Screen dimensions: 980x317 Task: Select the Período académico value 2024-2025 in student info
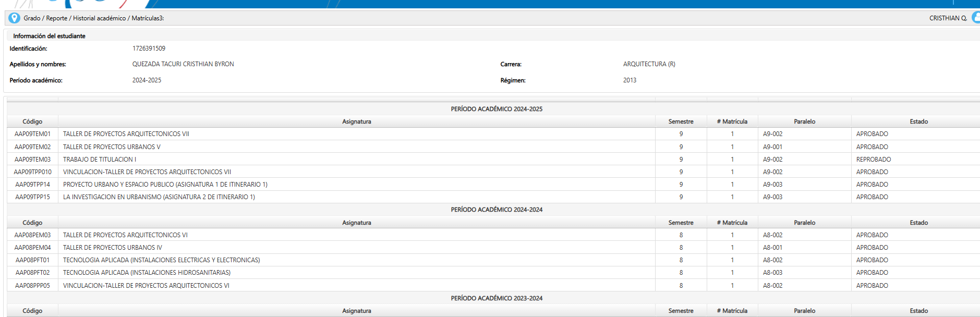[147, 80]
